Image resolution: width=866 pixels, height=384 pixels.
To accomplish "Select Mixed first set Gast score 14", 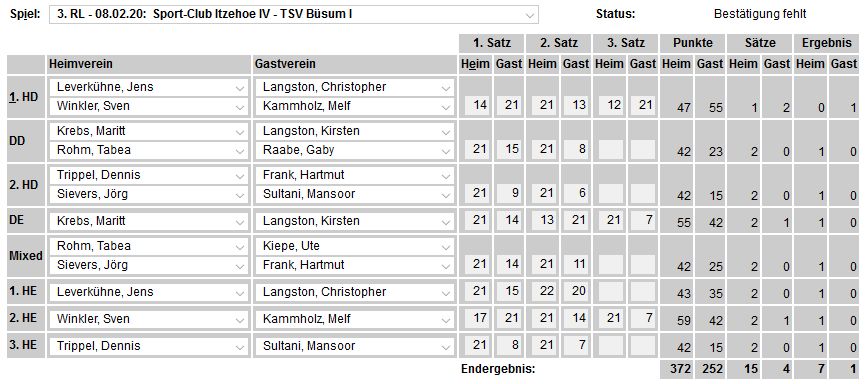I will [x=509, y=264].
